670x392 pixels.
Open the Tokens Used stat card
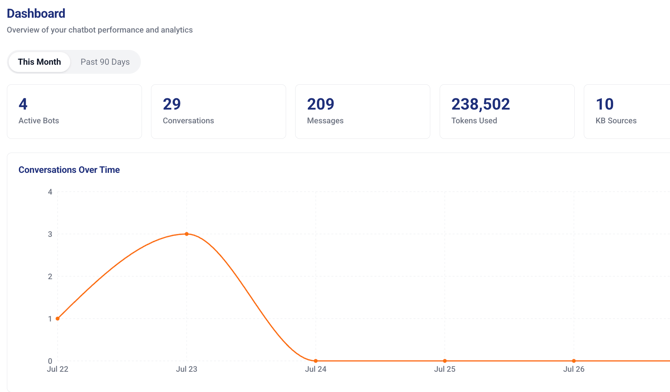pos(507,112)
